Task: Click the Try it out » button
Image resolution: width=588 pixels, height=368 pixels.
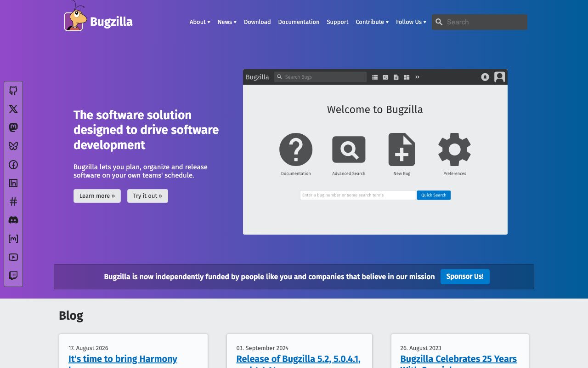Action: (x=147, y=196)
